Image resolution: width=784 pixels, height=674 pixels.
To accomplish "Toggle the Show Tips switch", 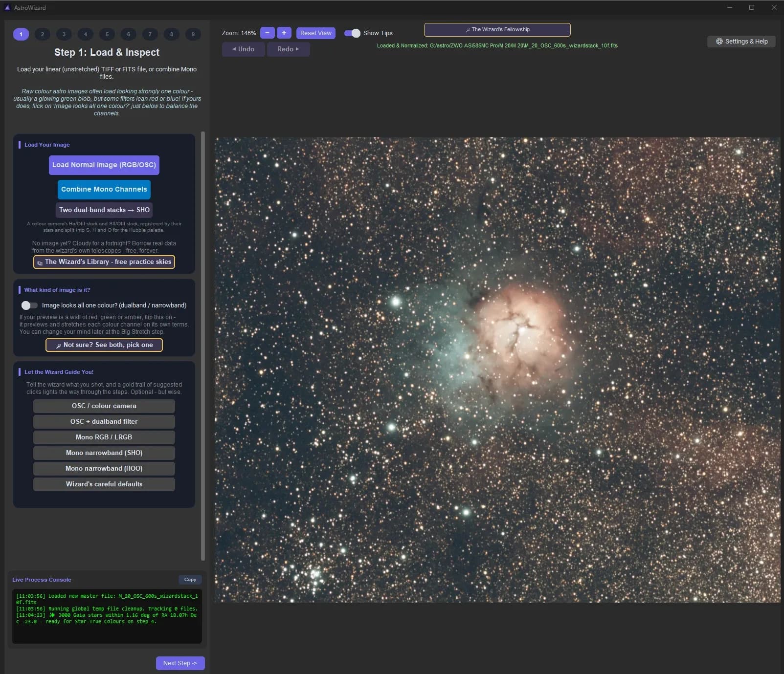I will point(352,33).
